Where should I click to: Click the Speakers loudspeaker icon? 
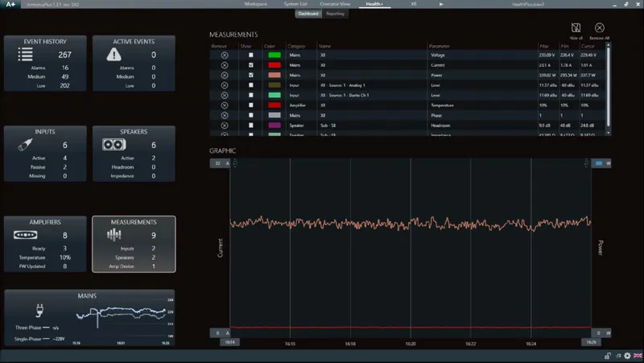114,145
